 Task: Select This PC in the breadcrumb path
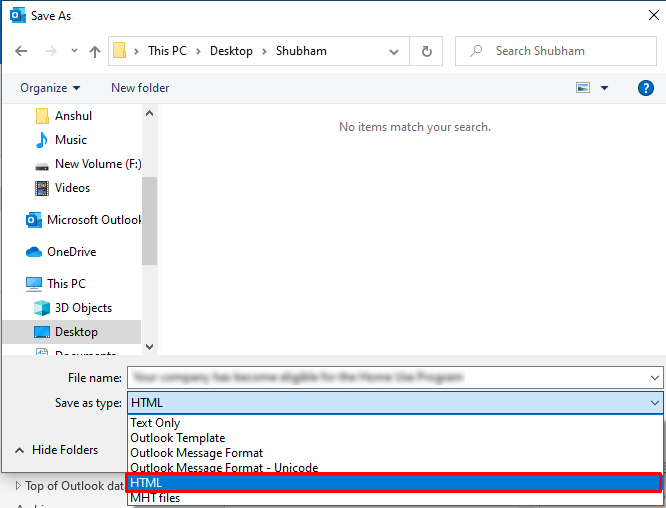point(167,51)
